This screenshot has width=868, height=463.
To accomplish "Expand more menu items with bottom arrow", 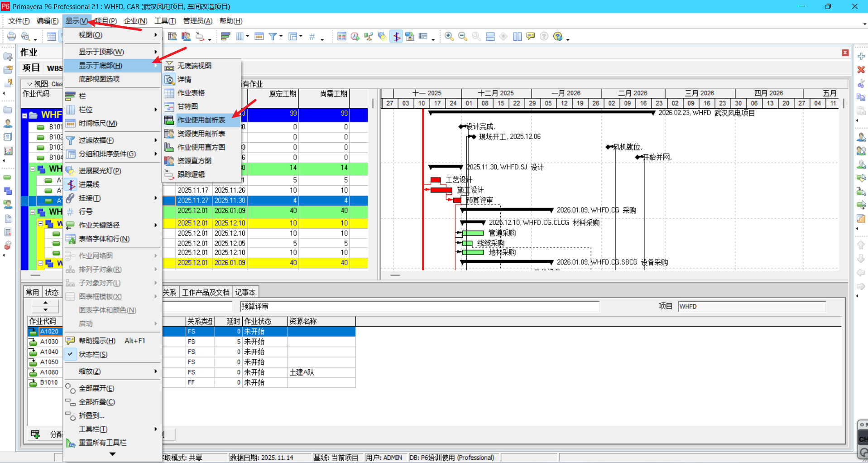I will click(x=112, y=454).
